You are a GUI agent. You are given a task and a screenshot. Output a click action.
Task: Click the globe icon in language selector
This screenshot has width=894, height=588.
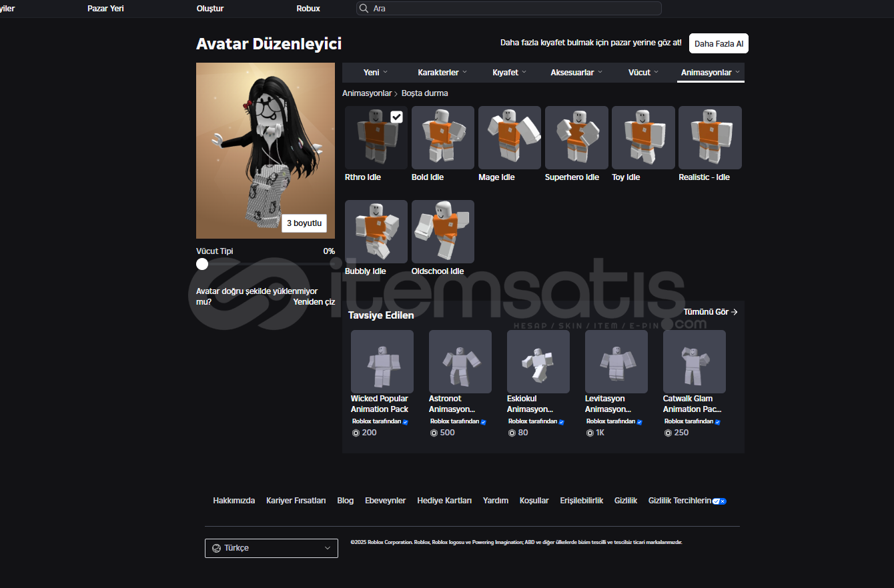[216, 548]
